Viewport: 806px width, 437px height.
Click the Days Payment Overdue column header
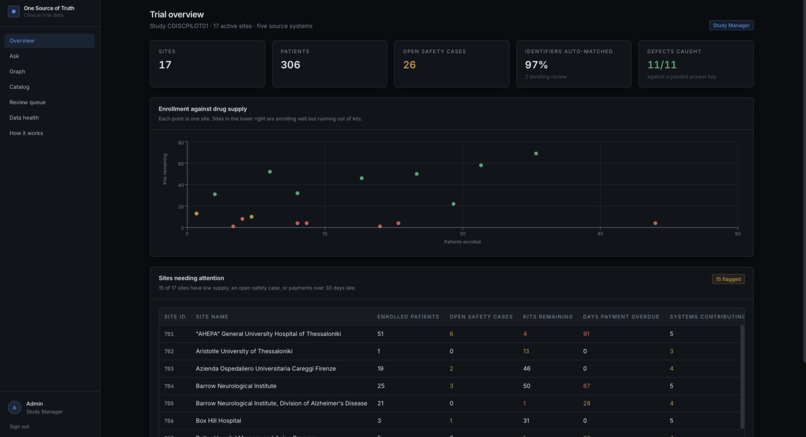[621, 317]
